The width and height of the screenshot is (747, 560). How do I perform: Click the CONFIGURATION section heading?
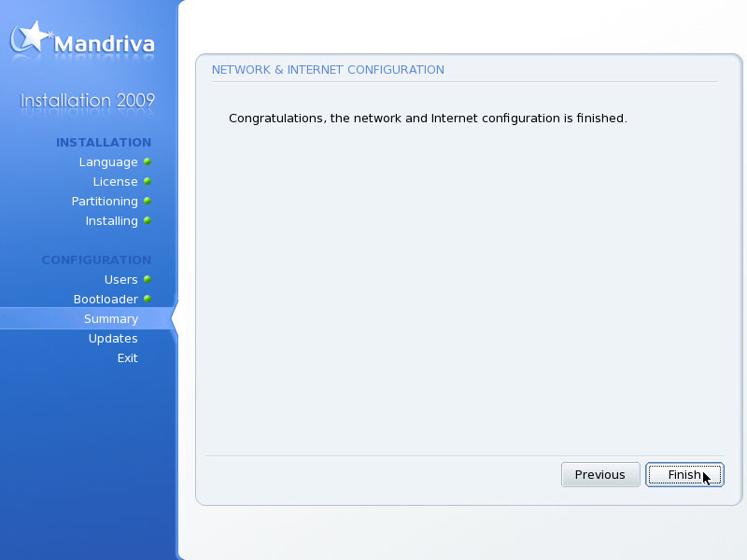coord(96,260)
